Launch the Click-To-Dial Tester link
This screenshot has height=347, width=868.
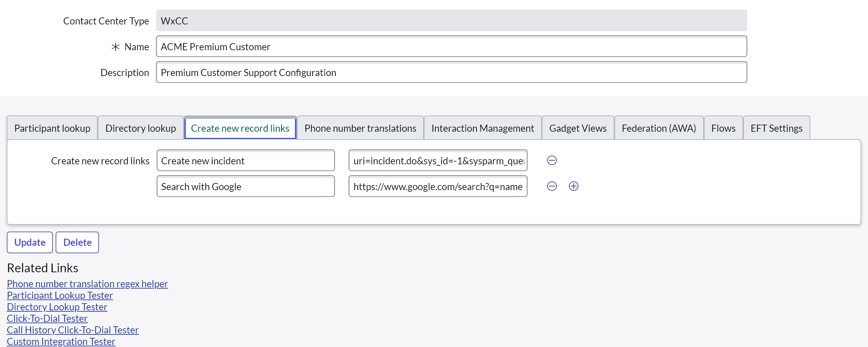[x=47, y=318]
